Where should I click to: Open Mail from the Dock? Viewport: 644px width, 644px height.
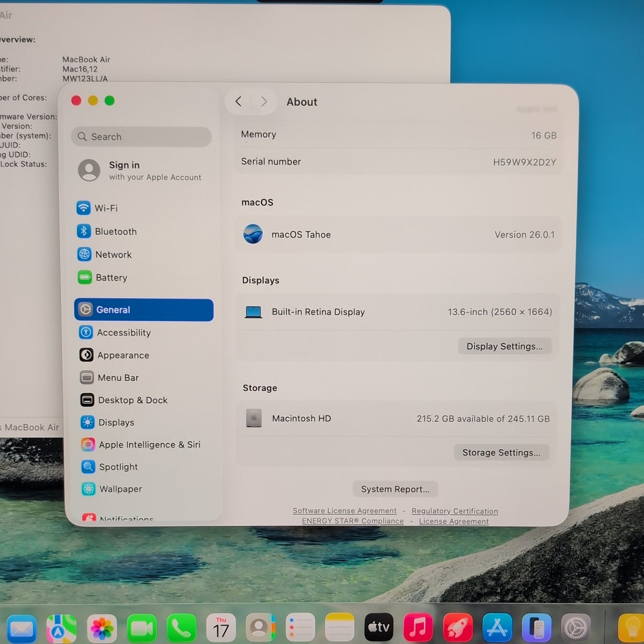click(22, 628)
